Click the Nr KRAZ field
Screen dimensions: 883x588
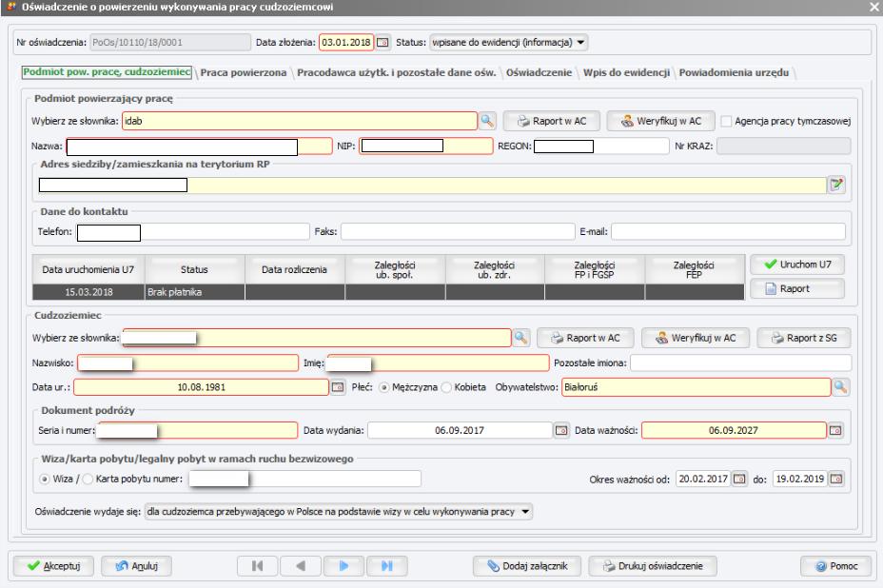(783, 146)
